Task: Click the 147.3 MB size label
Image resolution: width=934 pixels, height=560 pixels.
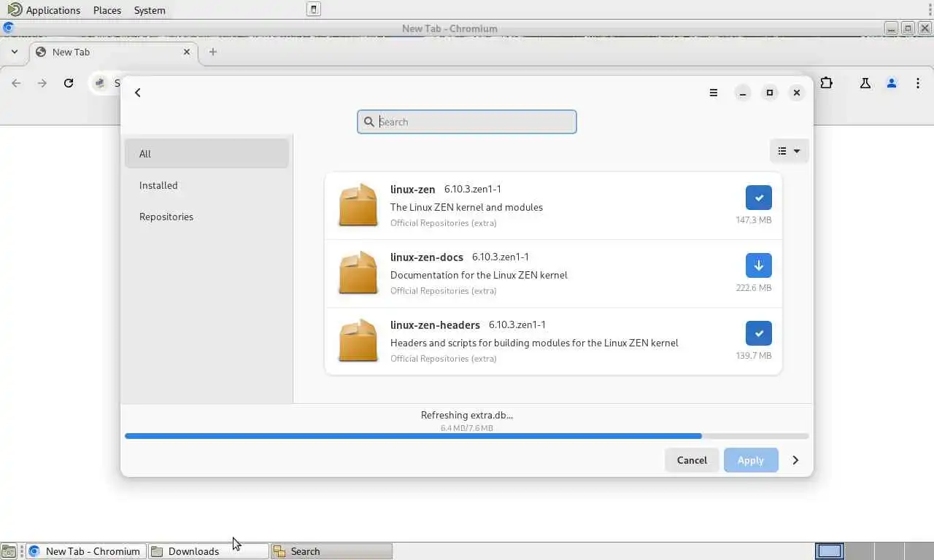Action: [754, 219]
